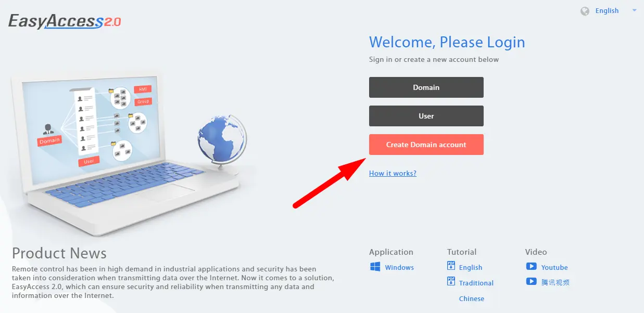Click the Domain login button
Viewport: 644px width, 313px height.
426,87
